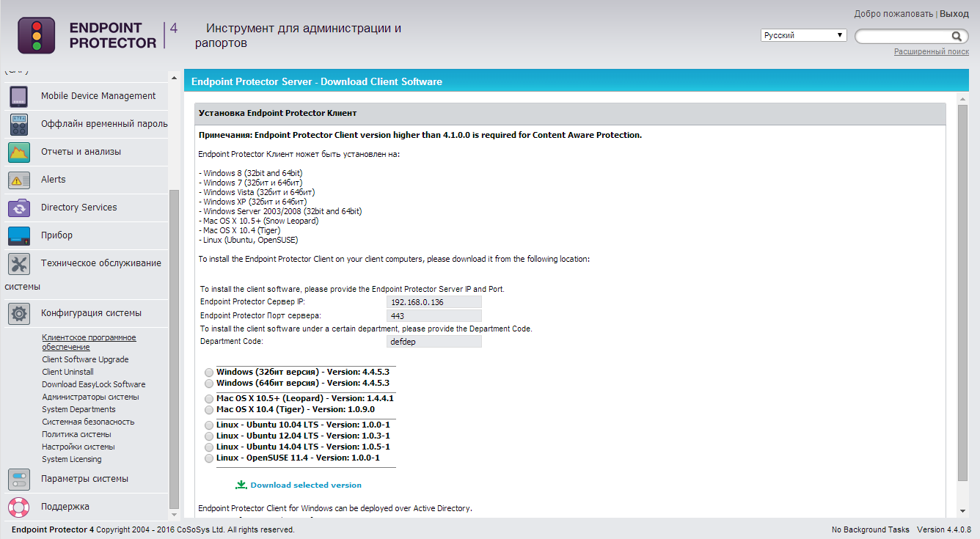This screenshot has width=980, height=539.
Task: Click the Порт сервера field 443
Action: [x=434, y=315]
